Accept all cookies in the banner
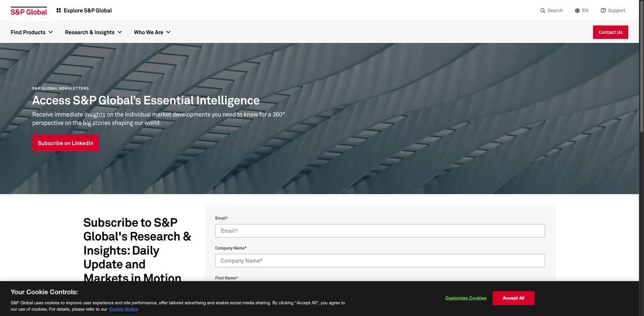 click(513, 298)
